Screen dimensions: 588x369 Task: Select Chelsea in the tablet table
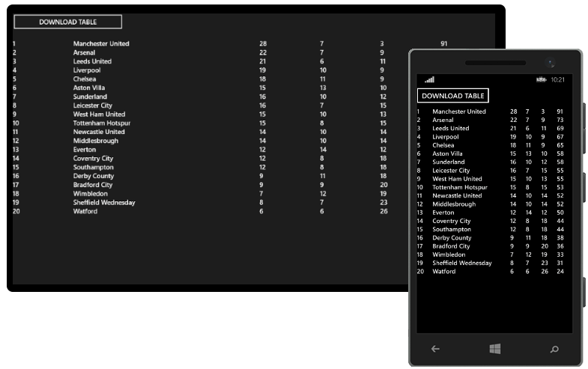point(85,79)
